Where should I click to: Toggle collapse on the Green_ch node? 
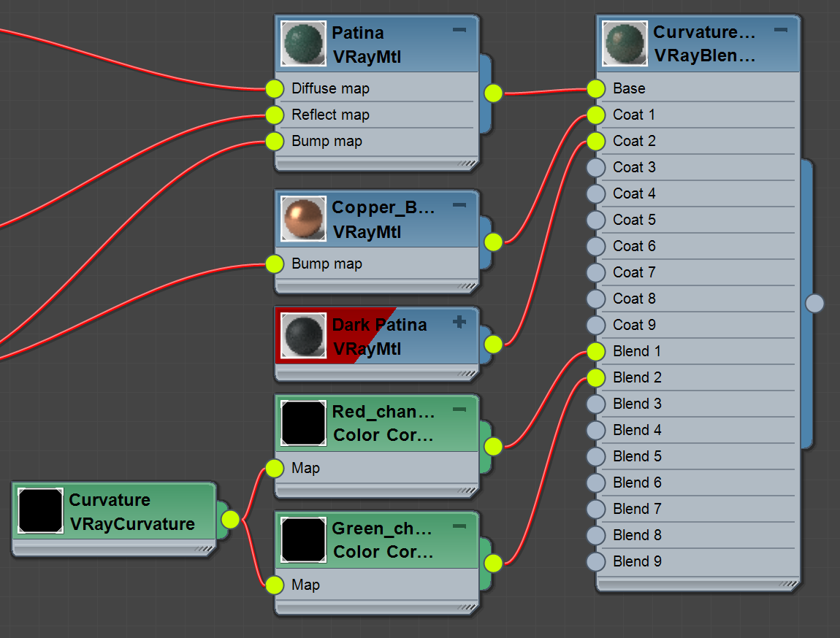point(459,526)
